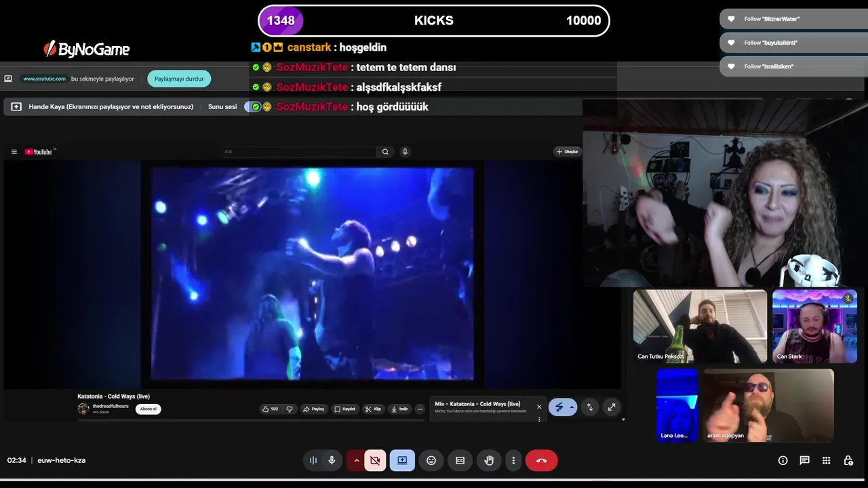The width and height of the screenshot is (868, 488).
Task: Click the expand diagonal arrows fullscreen icon
Action: [612, 407]
